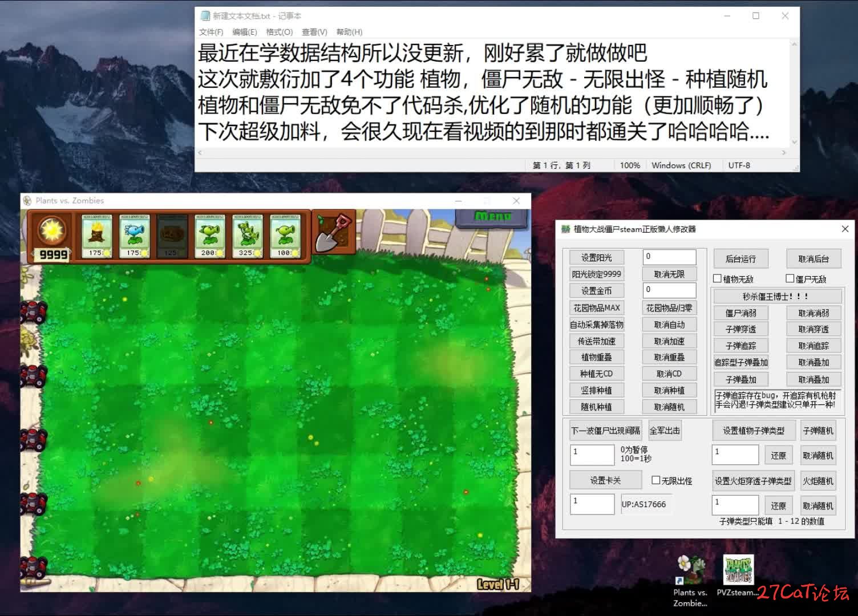
Task: Focus the 设置阳光 value input field
Action: click(669, 257)
